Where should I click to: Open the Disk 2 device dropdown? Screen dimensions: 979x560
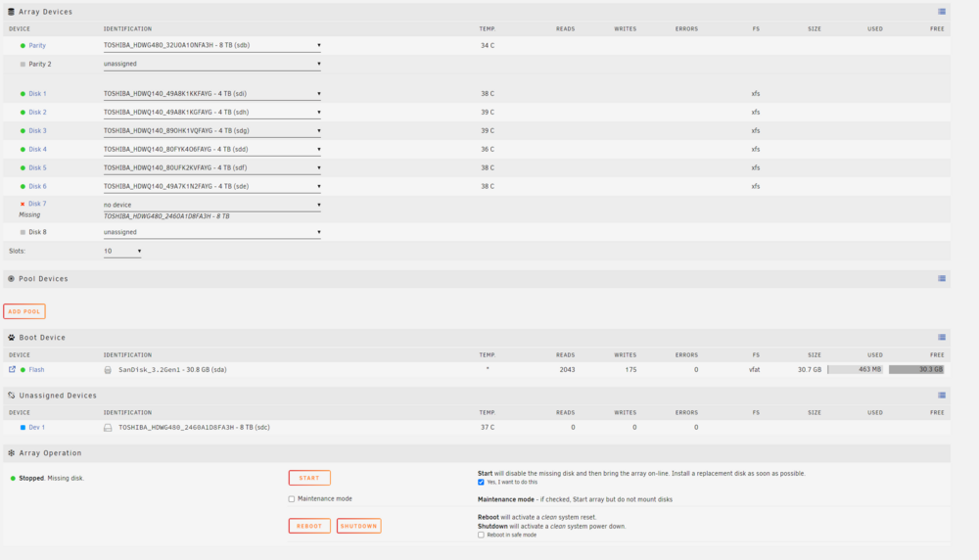212,113
